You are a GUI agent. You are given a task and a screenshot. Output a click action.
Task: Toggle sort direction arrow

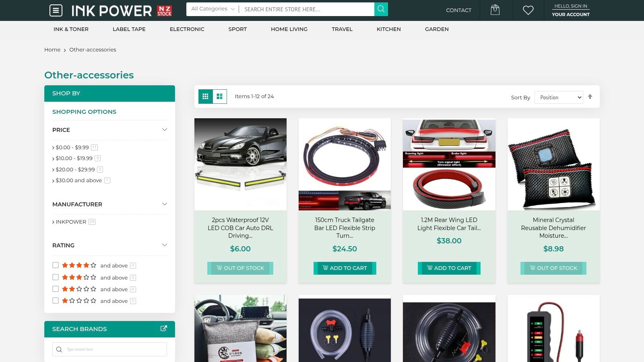(x=590, y=97)
